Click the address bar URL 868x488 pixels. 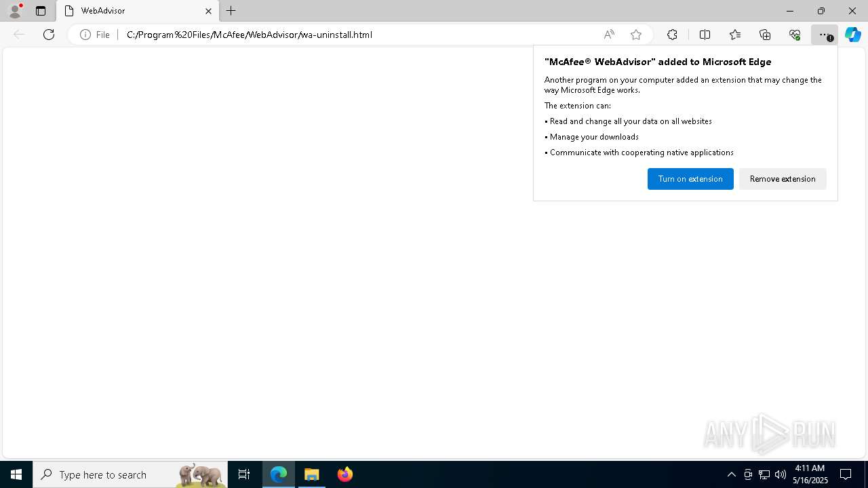[x=250, y=35]
